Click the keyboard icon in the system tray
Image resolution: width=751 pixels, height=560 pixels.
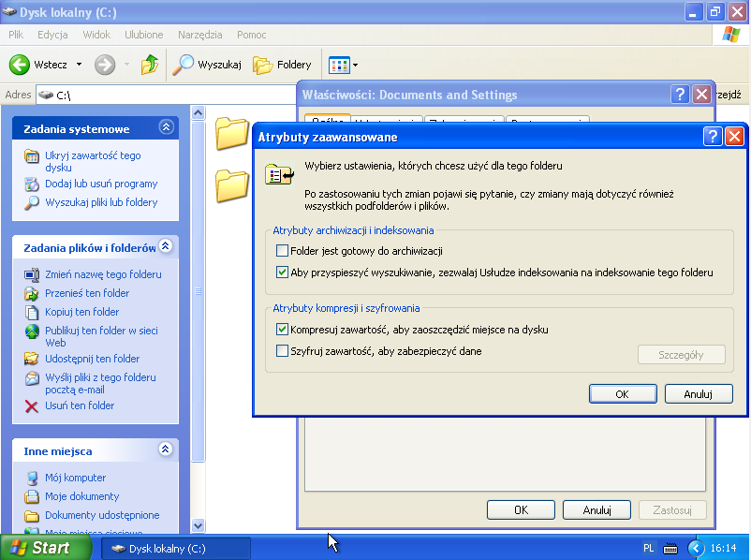tap(670, 548)
